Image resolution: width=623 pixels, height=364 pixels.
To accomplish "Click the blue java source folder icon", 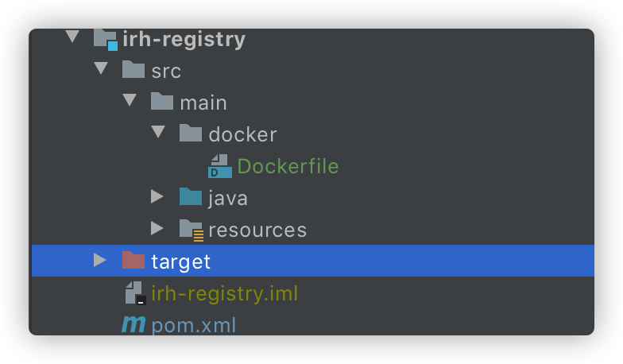I will pyautogui.click(x=191, y=198).
